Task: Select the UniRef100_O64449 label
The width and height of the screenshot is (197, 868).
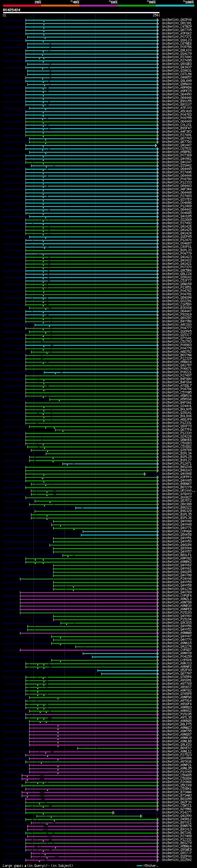Action: click(177, 121)
